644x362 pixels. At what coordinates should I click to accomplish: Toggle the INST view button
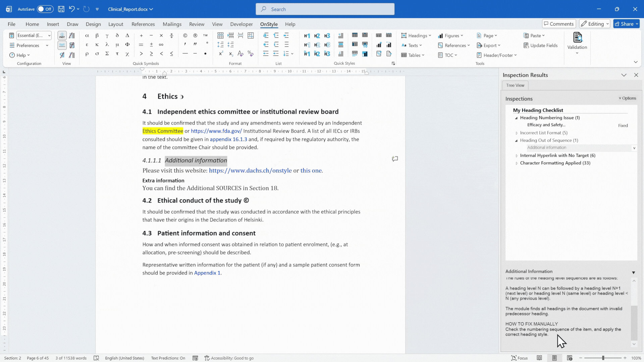coord(62,36)
